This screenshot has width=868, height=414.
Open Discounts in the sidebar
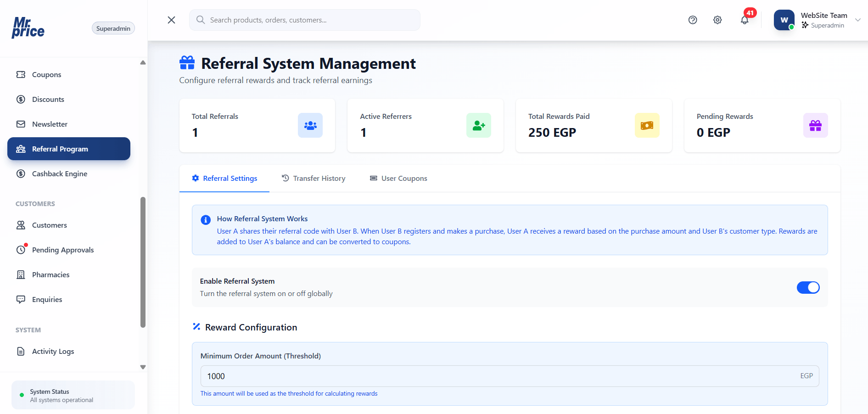(69, 99)
